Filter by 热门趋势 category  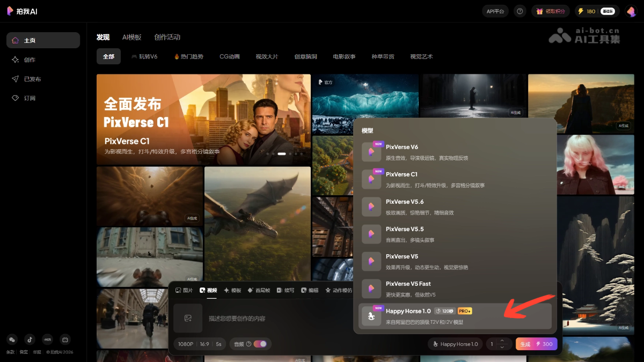189,56
